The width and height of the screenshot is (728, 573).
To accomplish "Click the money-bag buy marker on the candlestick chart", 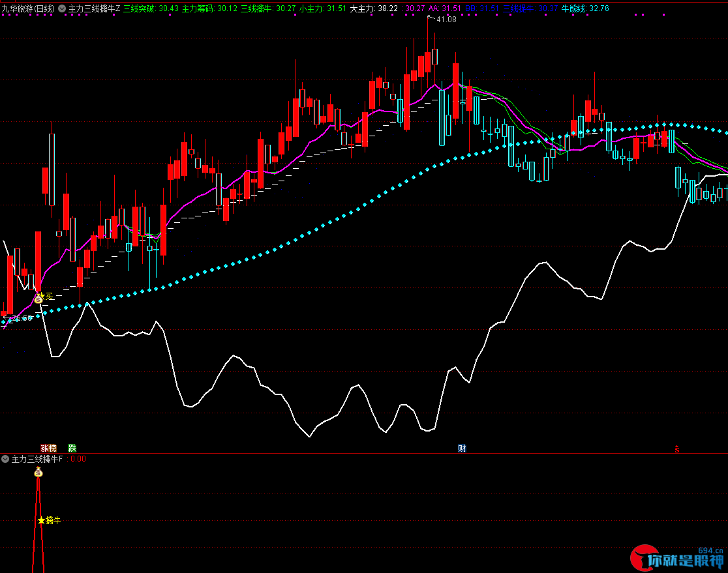I will 38,299.
